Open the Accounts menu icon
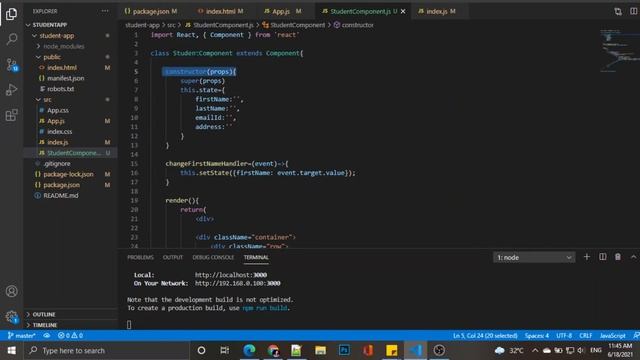Viewport: 640px width, 360px height. pyautogui.click(x=11, y=291)
